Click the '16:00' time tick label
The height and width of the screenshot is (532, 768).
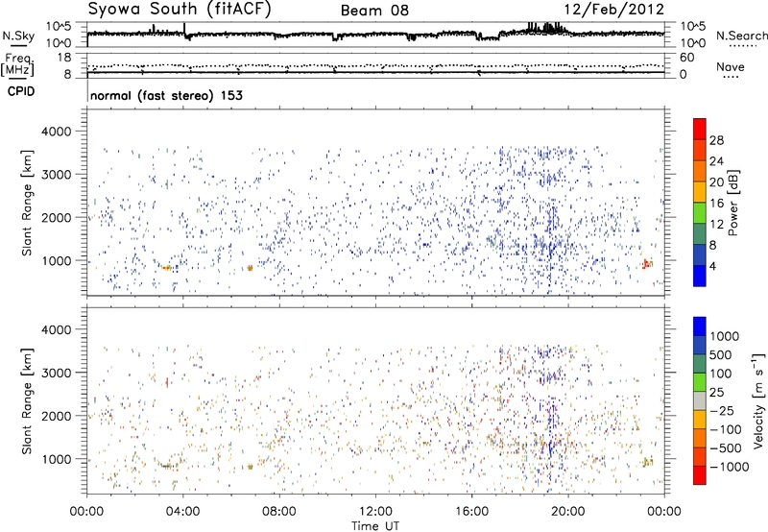[471, 512]
